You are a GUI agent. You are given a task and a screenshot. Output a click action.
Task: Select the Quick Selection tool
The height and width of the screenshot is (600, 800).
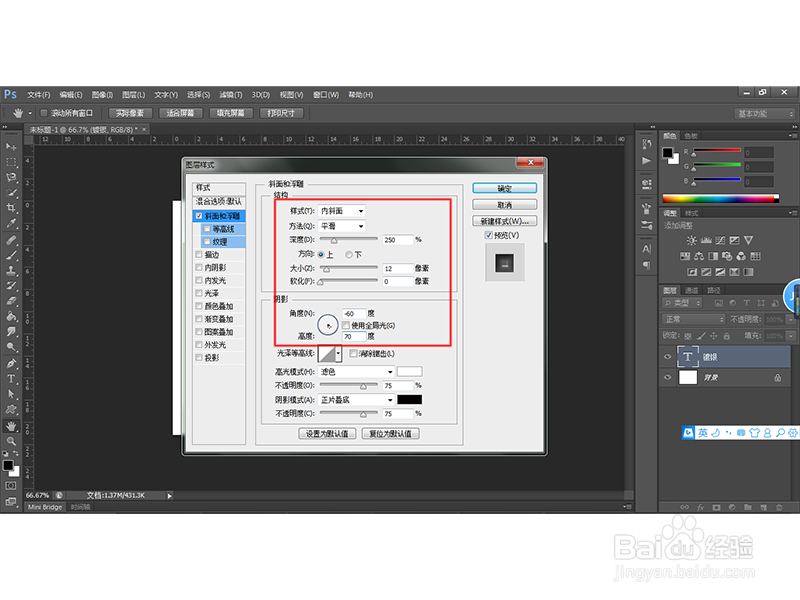click(x=11, y=193)
